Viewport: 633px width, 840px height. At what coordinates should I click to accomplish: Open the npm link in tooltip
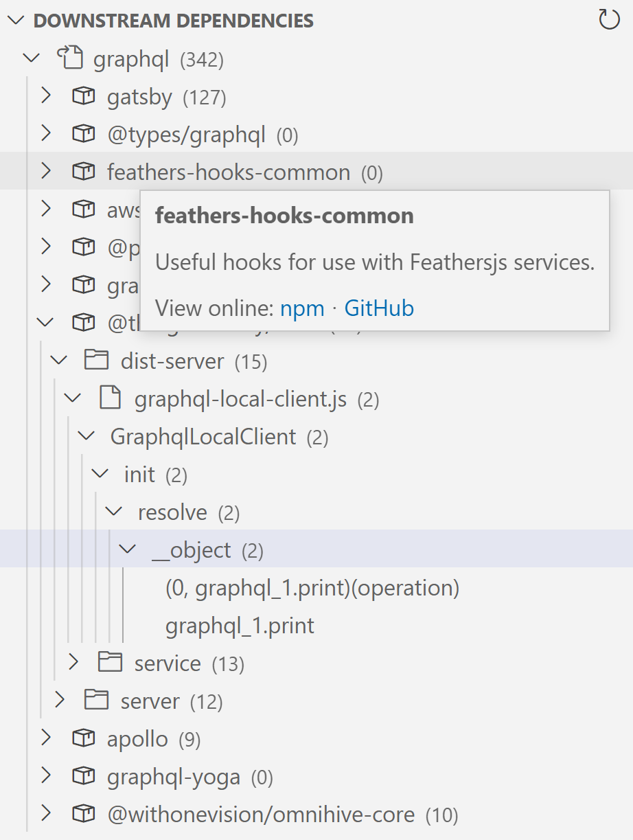302,308
